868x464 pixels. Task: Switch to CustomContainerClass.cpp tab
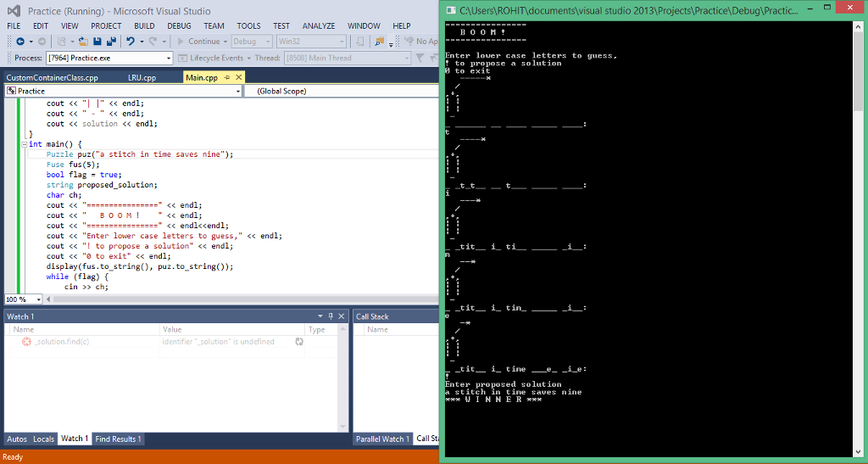tap(53, 77)
